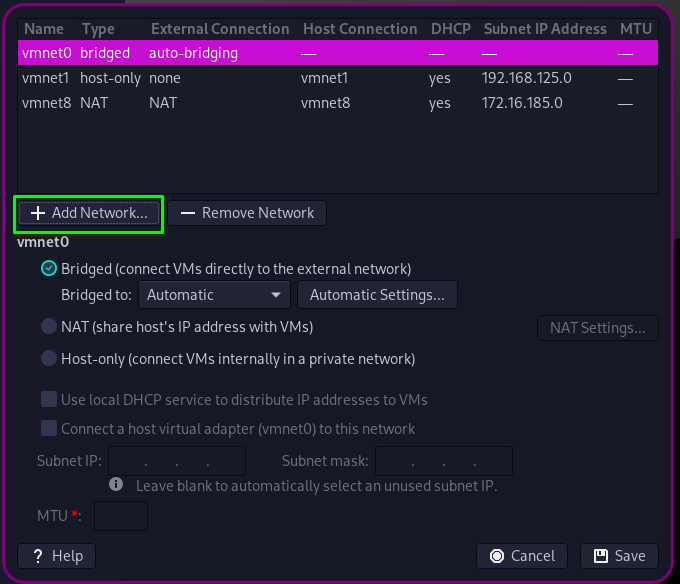
Task: Click the External Connection column header
Action: click(x=220, y=29)
